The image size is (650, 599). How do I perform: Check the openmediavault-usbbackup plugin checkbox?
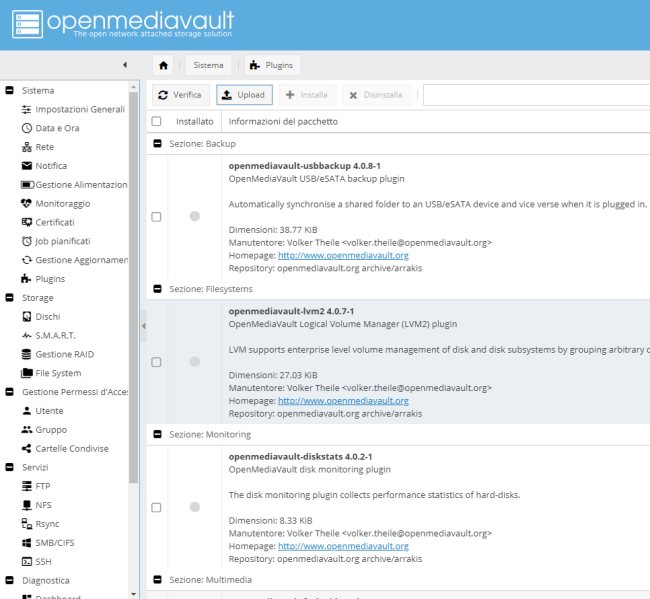point(156,217)
